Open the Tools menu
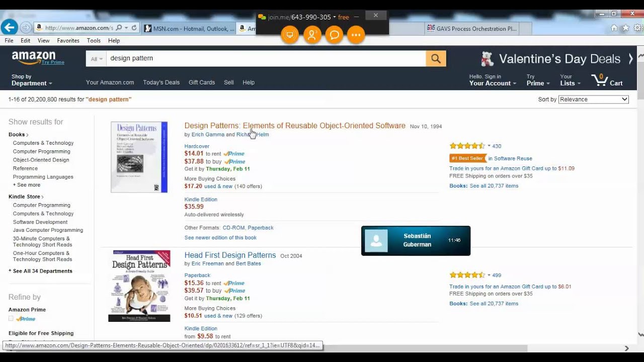This screenshot has width=644, height=362. (x=94, y=41)
